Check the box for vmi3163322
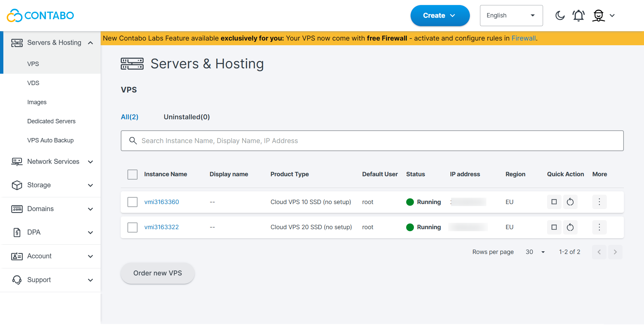The image size is (644, 325). [132, 227]
